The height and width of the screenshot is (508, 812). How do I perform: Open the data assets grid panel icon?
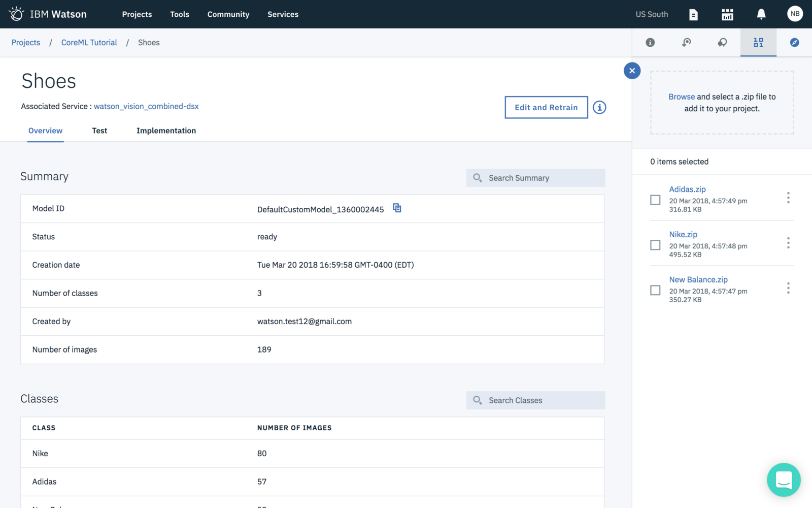coord(758,43)
